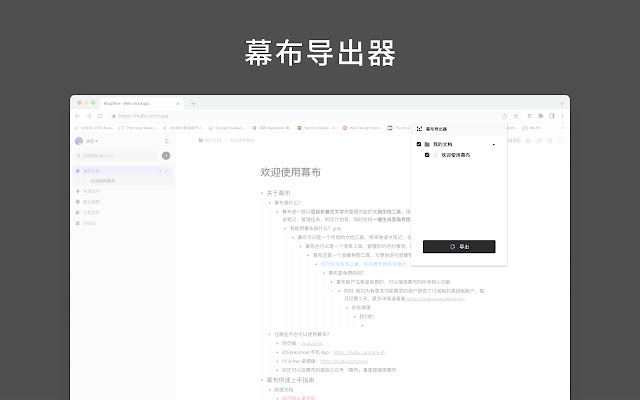Open the browser three-dot menu
This screenshot has height=400, width=640.
(562, 116)
